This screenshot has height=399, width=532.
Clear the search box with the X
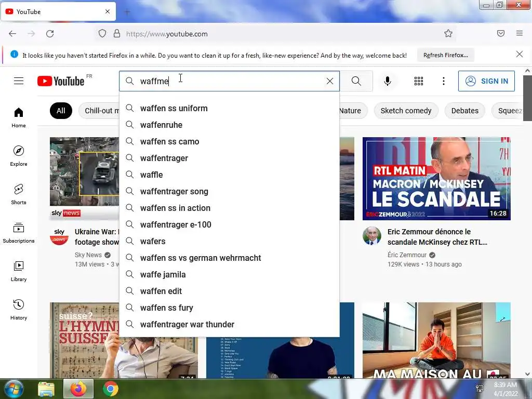tap(330, 81)
